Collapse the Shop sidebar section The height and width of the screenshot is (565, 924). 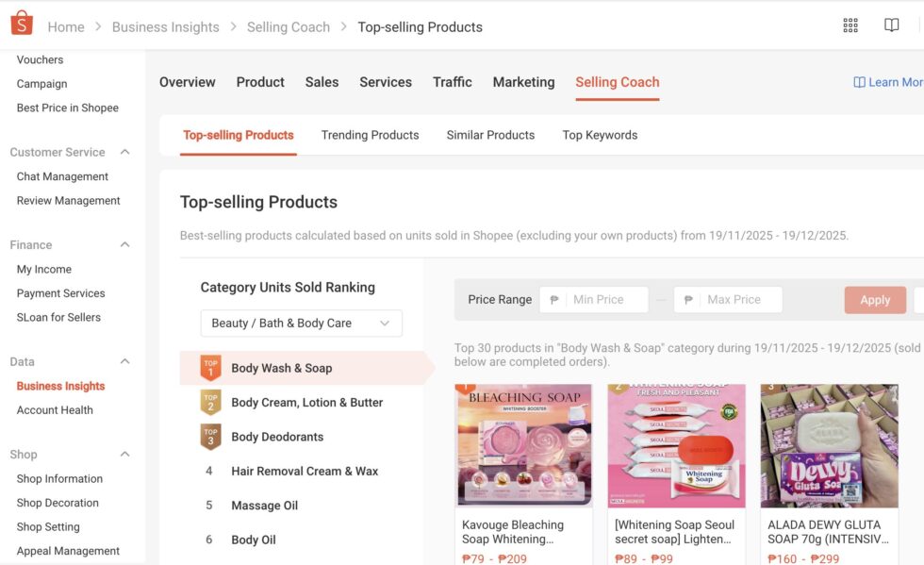point(124,454)
